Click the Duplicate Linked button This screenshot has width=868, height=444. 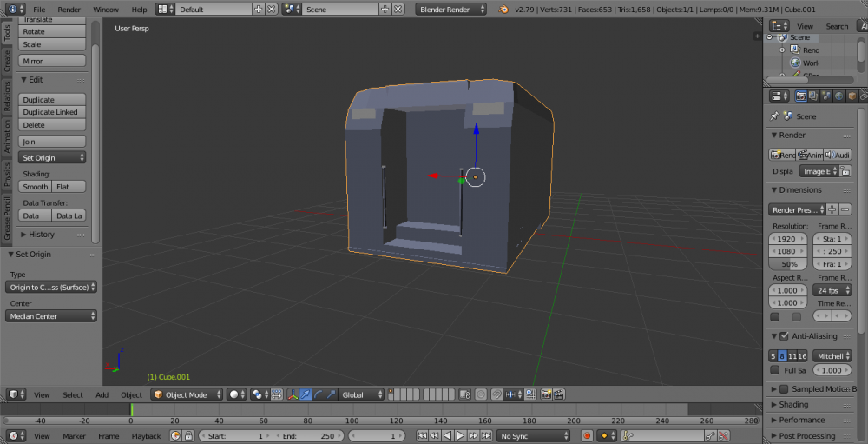(51, 112)
